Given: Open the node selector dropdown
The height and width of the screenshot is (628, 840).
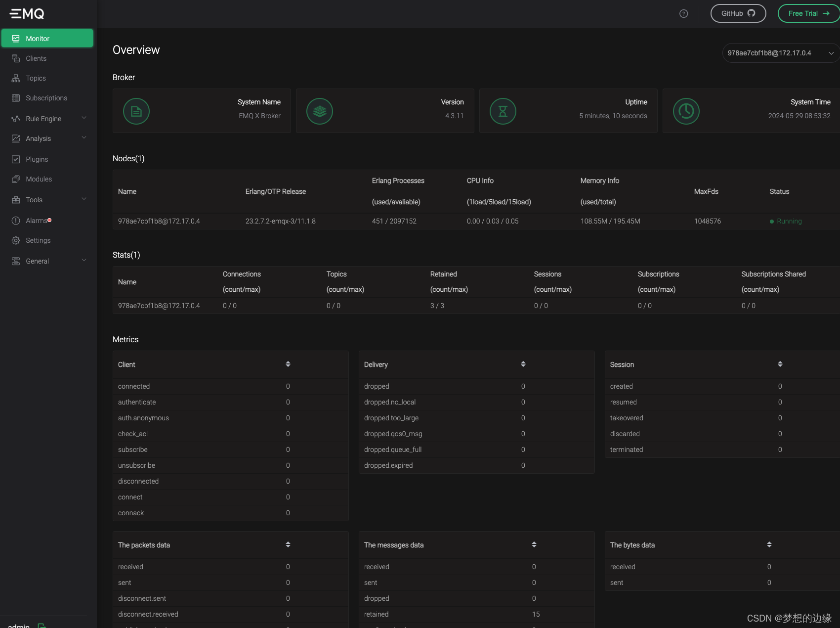Looking at the screenshot, I should coord(781,53).
